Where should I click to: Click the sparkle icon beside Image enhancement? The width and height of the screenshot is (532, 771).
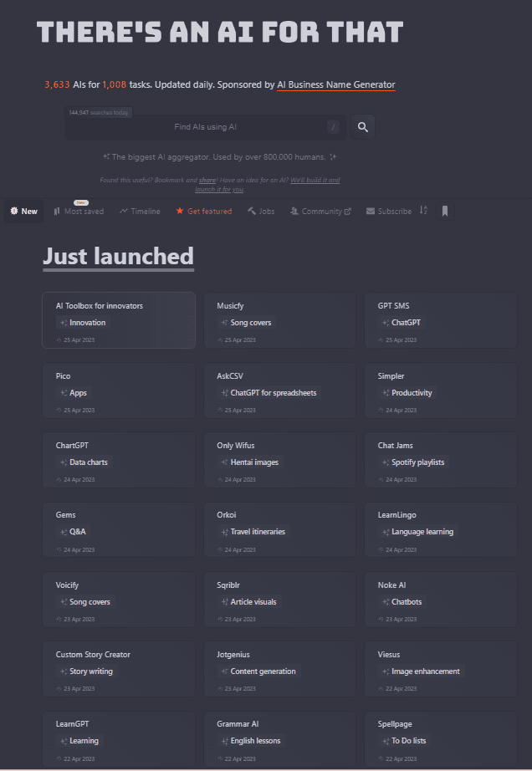click(385, 671)
